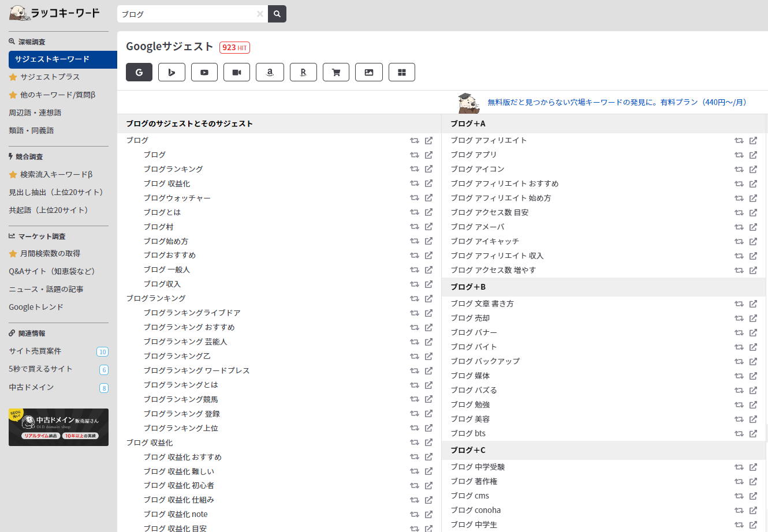Open external link icon for ブログ conoha
The width and height of the screenshot is (768, 532).
(x=753, y=510)
